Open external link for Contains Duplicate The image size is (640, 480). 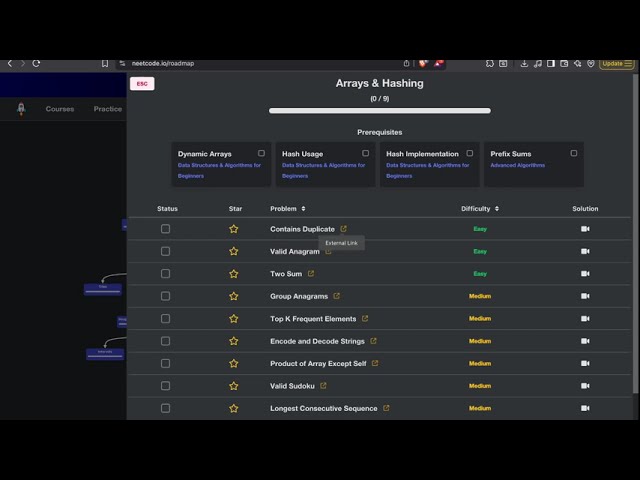[x=343, y=229]
